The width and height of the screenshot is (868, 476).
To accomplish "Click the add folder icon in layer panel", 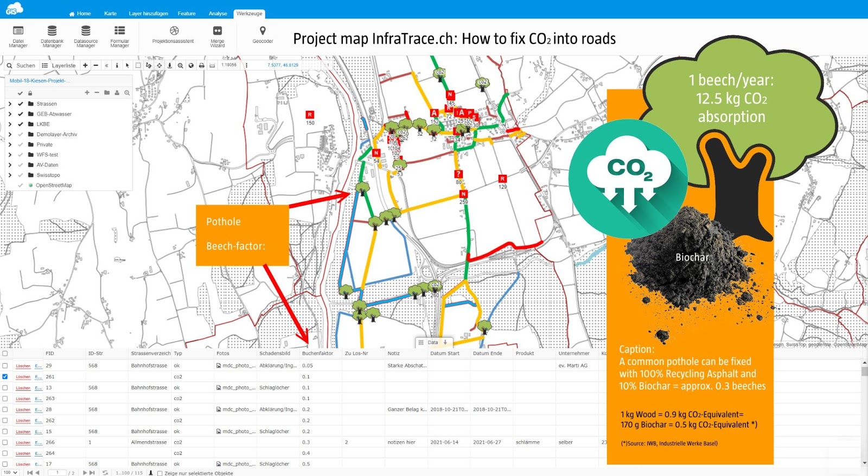I will [x=107, y=93].
